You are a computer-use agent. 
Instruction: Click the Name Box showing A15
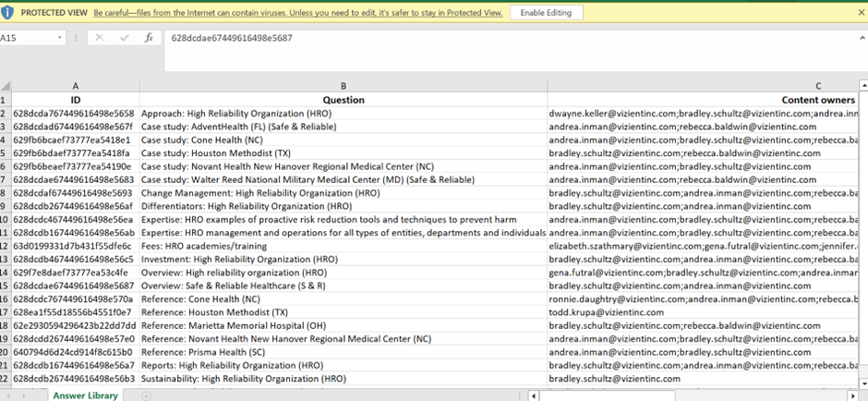27,38
